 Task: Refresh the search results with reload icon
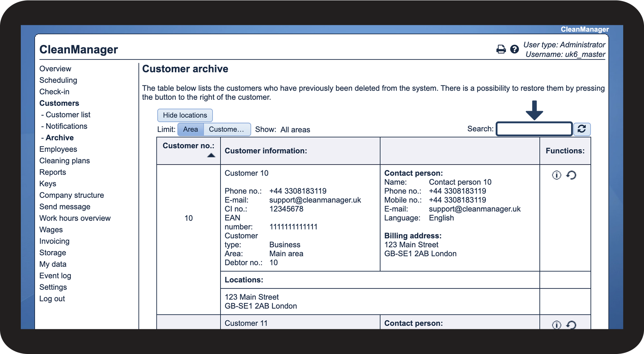[582, 129]
